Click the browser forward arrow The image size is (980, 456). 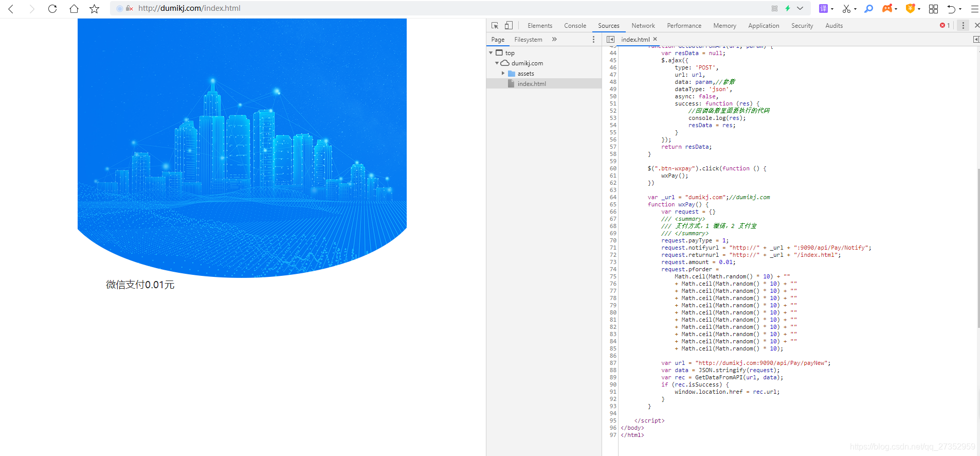pyautogui.click(x=32, y=9)
